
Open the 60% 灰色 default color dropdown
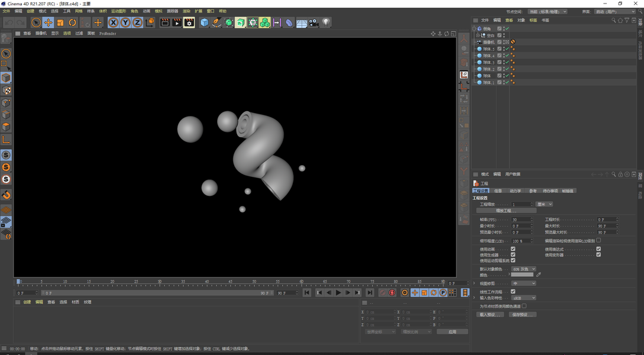[524, 269]
